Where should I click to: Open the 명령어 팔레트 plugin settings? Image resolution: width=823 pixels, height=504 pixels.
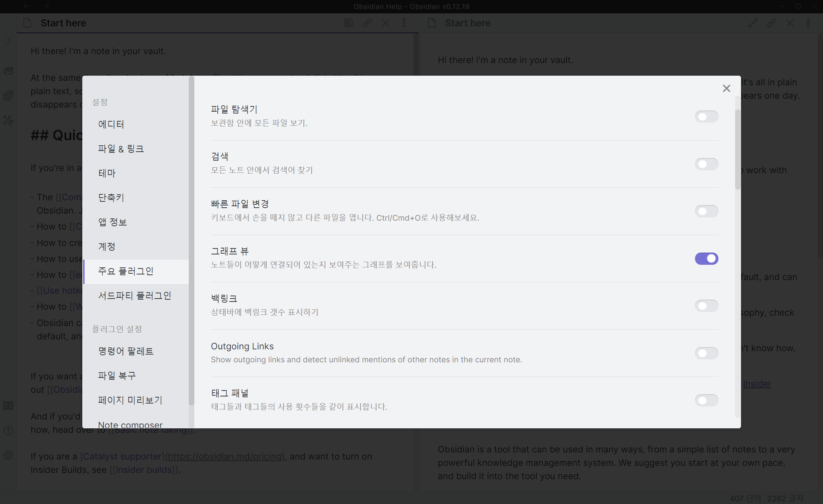(126, 351)
